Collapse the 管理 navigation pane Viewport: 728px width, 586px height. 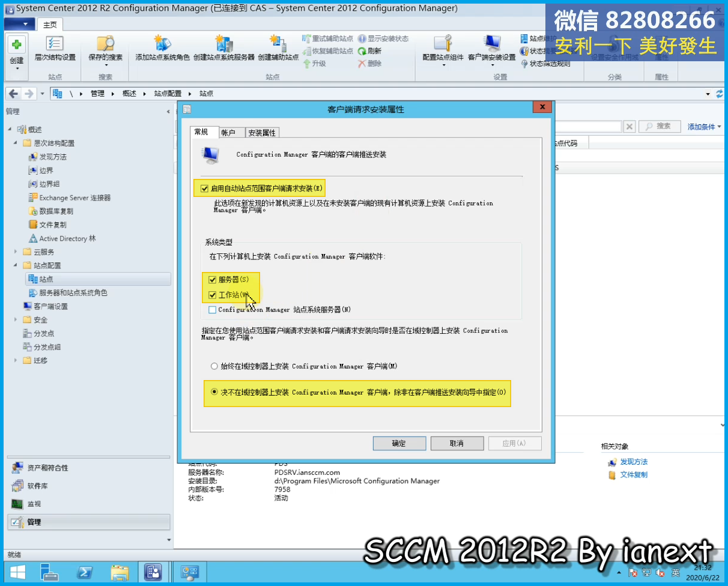tap(168, 112)
